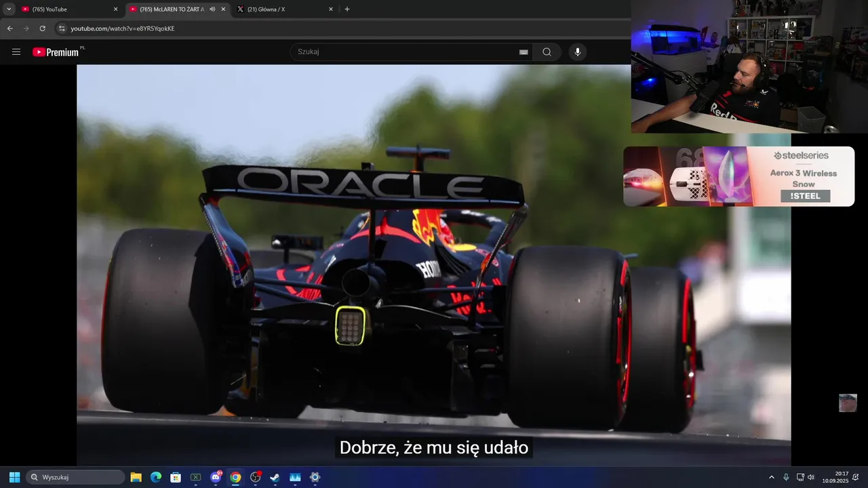
Task: Open Settings gear in taskbar
Action: [315, 477]
